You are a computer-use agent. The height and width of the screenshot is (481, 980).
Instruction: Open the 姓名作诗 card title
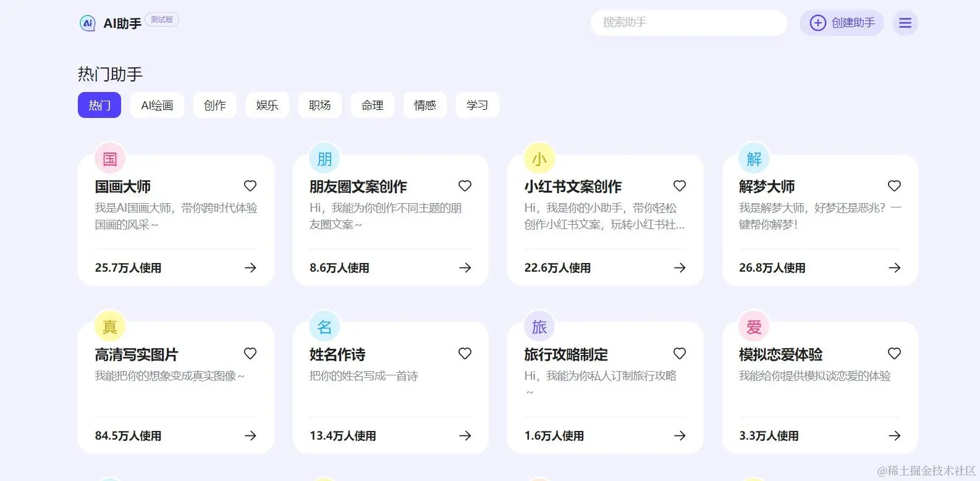[x=337, y=354]
